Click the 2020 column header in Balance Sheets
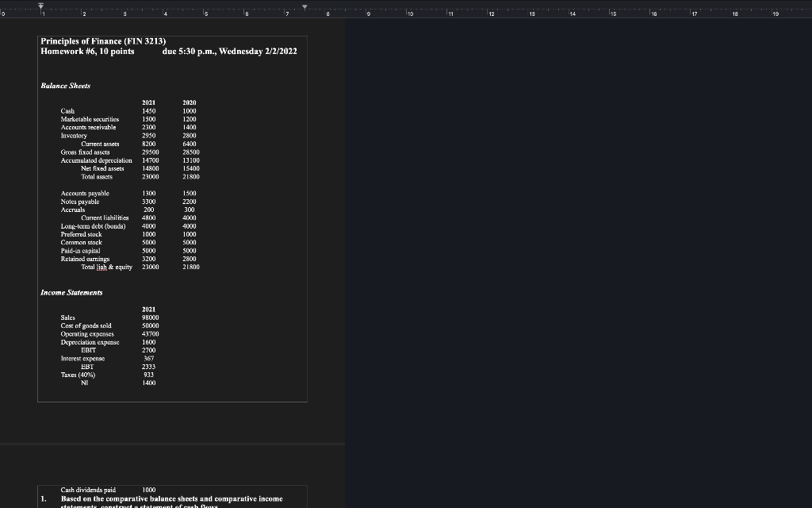The image size is (812, 508). point(190,102)
